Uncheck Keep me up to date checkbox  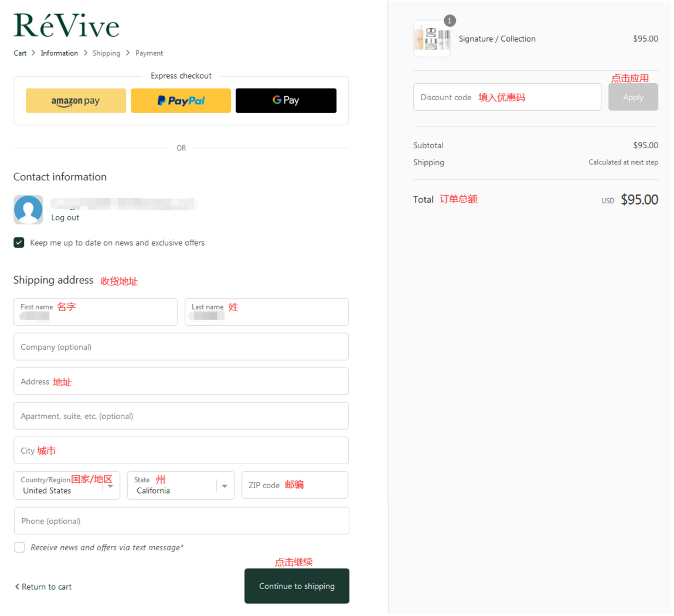(19, 243)
